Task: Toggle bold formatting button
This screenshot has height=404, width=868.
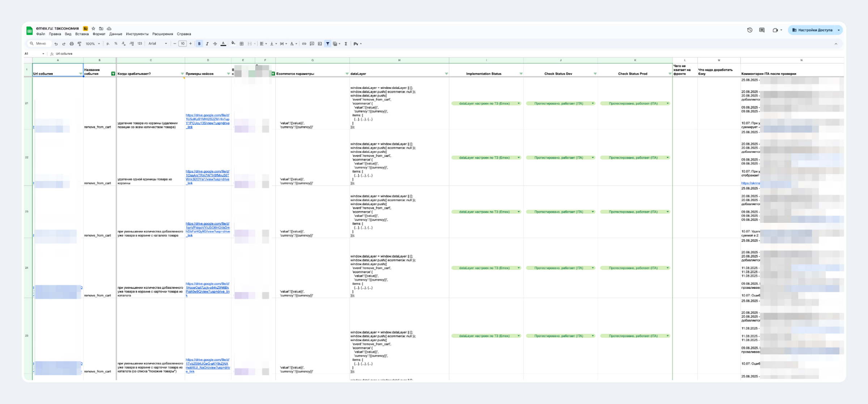Action: [x=199, y=44]
